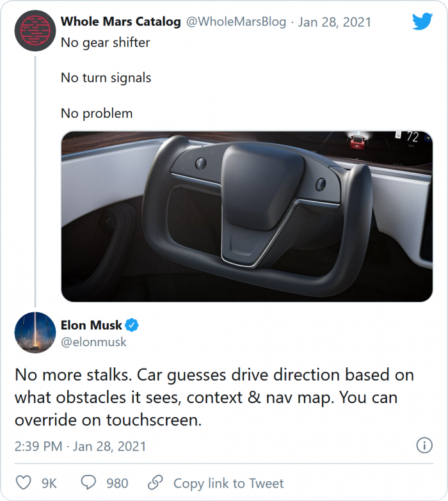Click the 9K likes count
The width and height of the screenshot is (448, 501).
[x=49, y=483]
